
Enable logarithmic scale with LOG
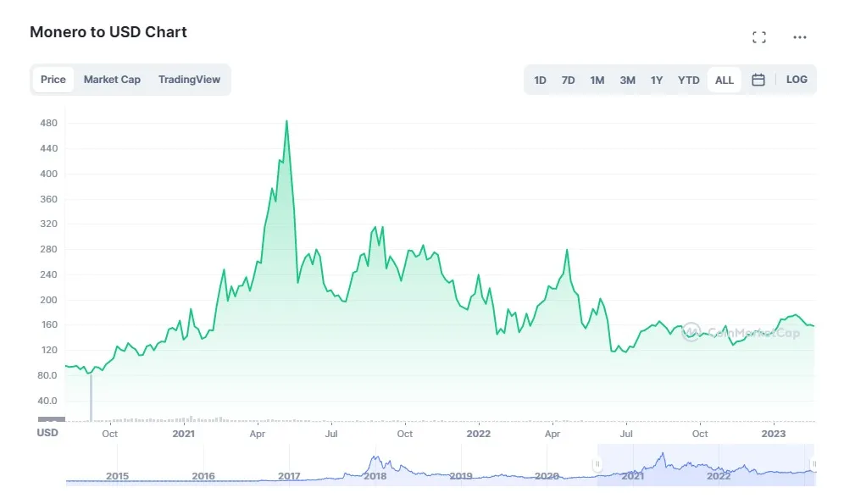pos(797,79)
